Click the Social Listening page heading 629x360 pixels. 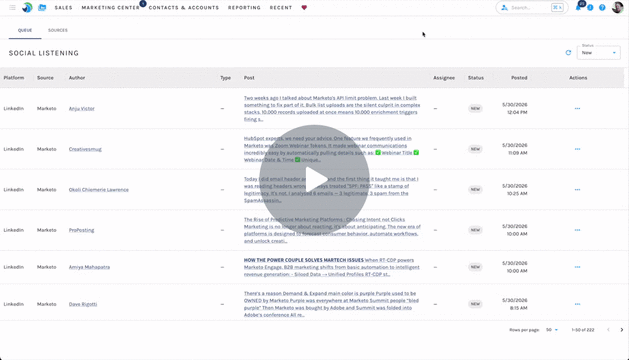coord(44,53)
